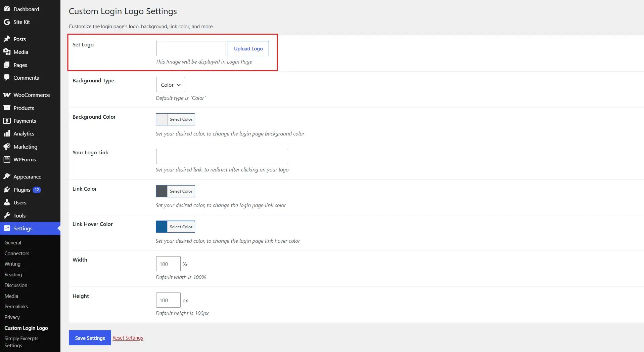Open Privacy settings submenu

[12, 317]
